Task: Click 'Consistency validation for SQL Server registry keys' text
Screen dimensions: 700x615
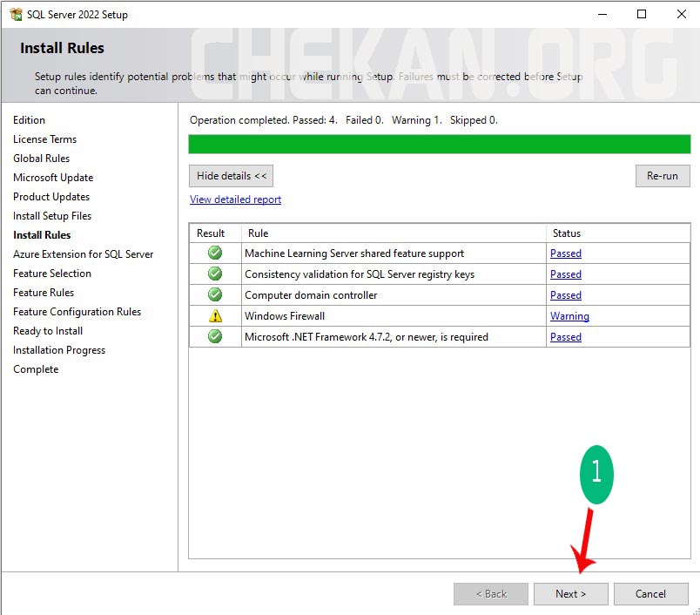Action: [360, 274]
